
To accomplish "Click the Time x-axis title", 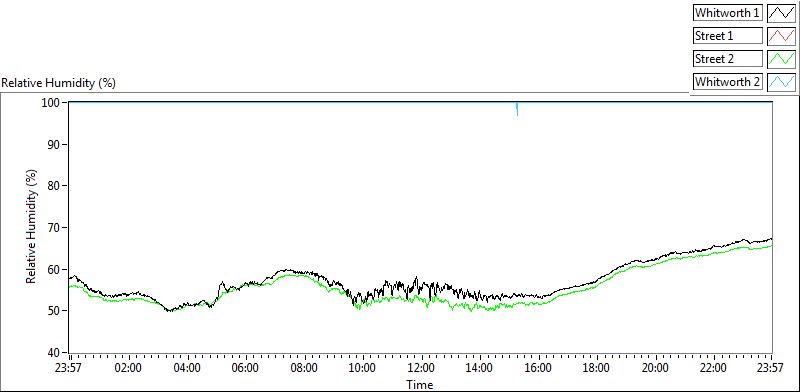I will tap(419, 384).
